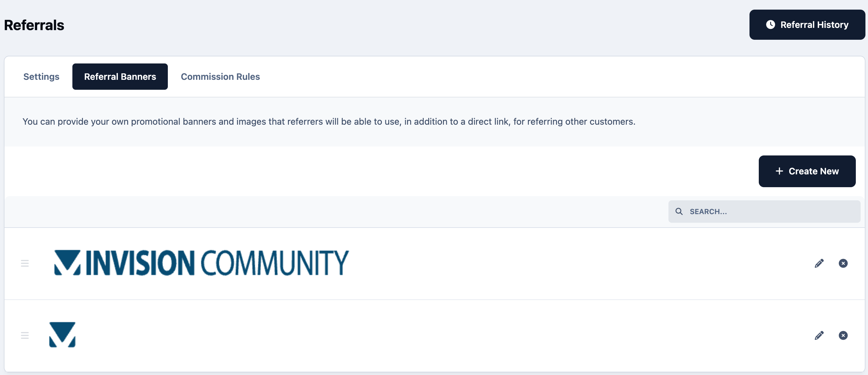
Task: Switch to the Settings tab
Action: (x=41, y=77)
